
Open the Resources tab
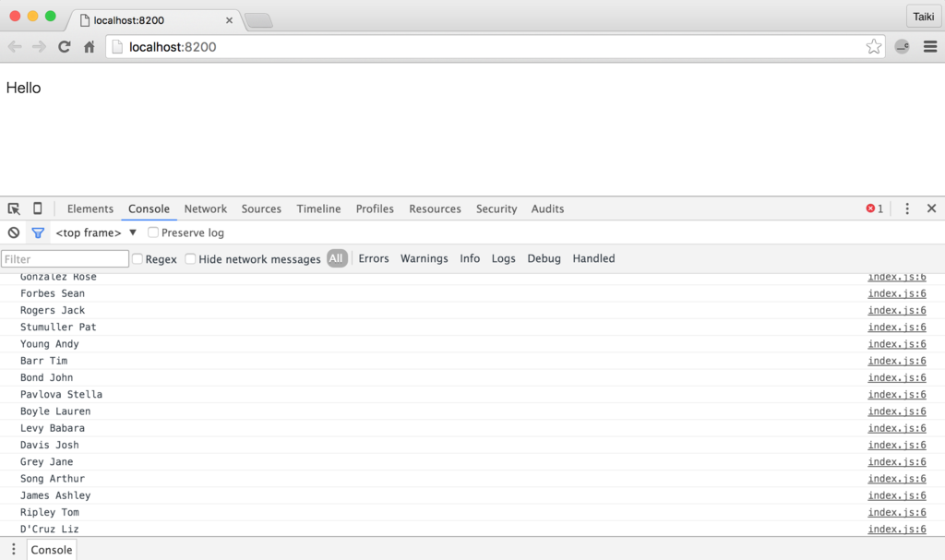coord(436,209)
